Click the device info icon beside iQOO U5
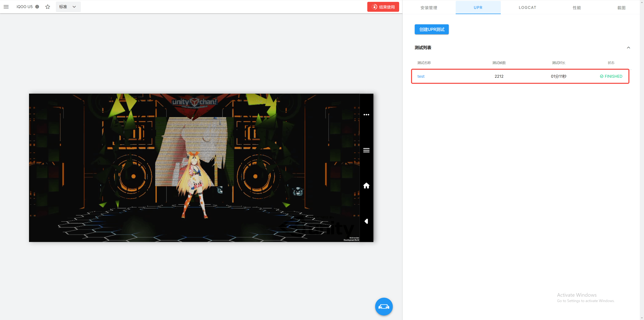The width and height of the screenshot is (644, 320). coord(37,7)
